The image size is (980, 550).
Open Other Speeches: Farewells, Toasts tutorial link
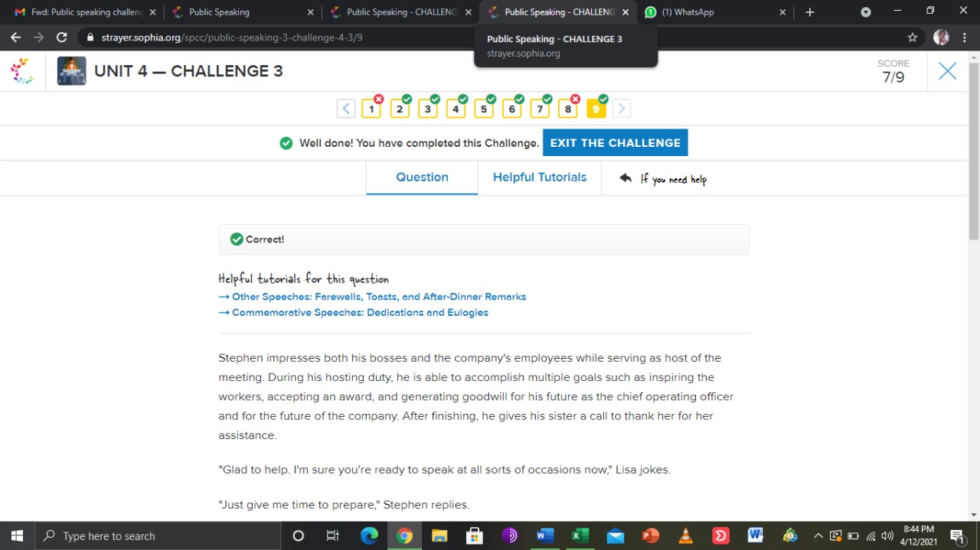379,297
